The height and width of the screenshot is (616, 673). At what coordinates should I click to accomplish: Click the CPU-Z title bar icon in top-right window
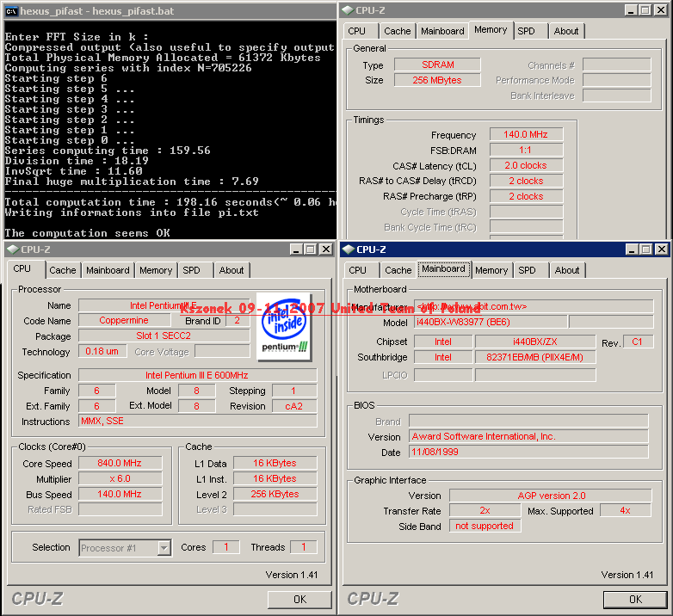pyautogui.click(x=348, y=10)
